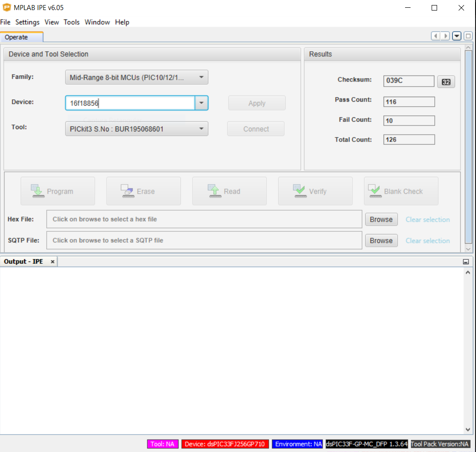Image resolution: width=476 pixels, height=452 pixels.
Task: Open the File menu
Action: (5, 22)
